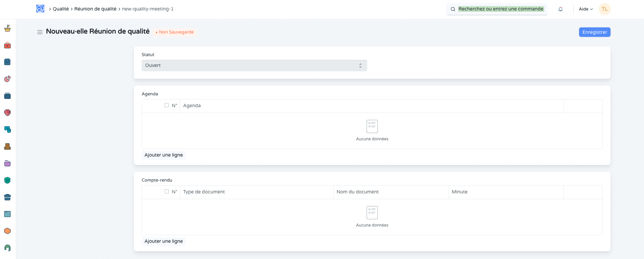Open the notifications bell
Image resolution: width=644 pixels, height=259 pixels.
(560, 9)
